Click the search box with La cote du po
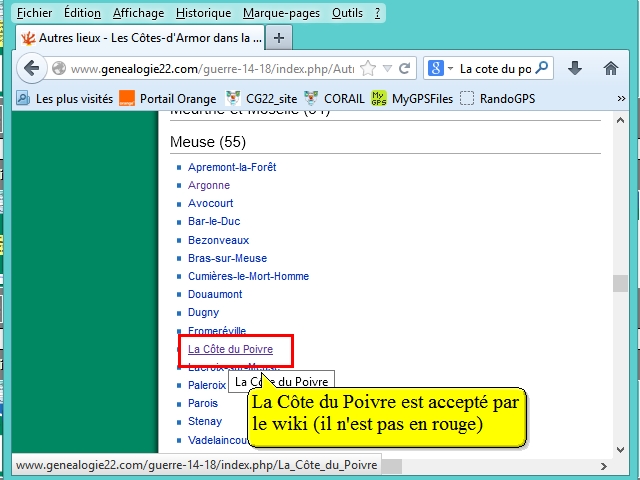This screenshot has width=640, height=480. (496, 69)
